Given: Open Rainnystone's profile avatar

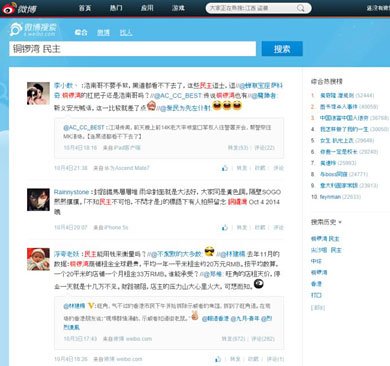Looking at the screenshot, I should (38, 200).
